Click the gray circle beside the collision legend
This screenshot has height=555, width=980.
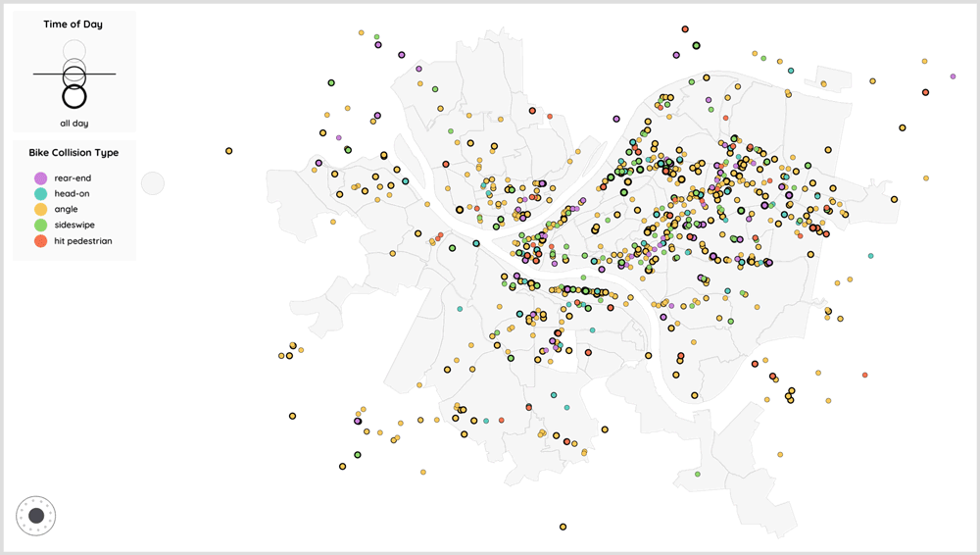point(153,183)
